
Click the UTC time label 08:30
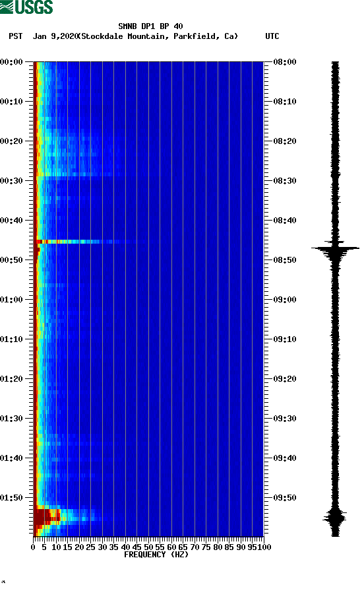[x=285, y=181]
